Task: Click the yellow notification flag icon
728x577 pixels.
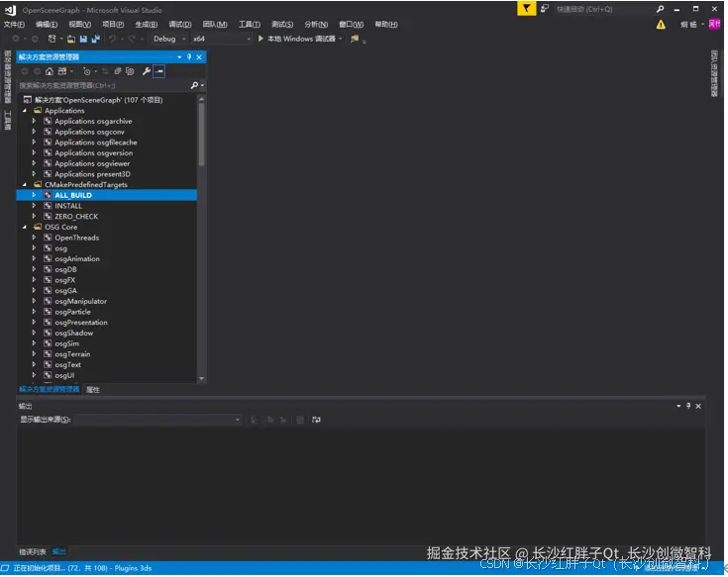Action: click(x=526, y=8)
